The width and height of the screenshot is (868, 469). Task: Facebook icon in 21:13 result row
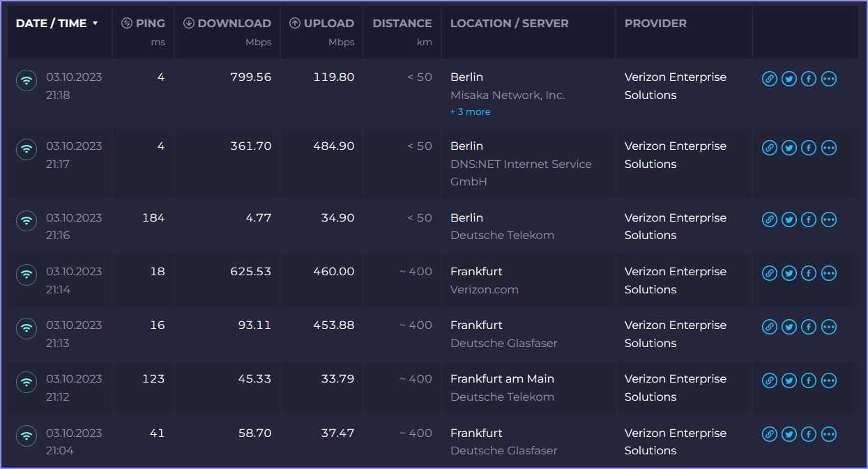(809, 327)
